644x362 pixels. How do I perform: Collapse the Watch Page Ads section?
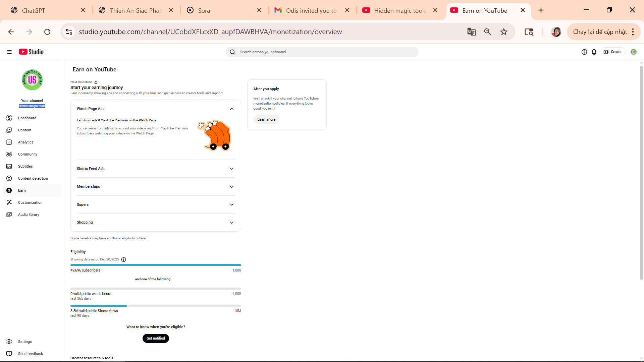coord(231,109)
